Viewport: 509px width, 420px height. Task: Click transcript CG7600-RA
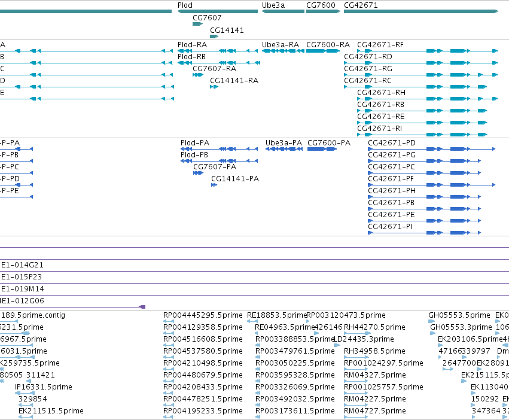pyautogui.click(x=328, y=44)
